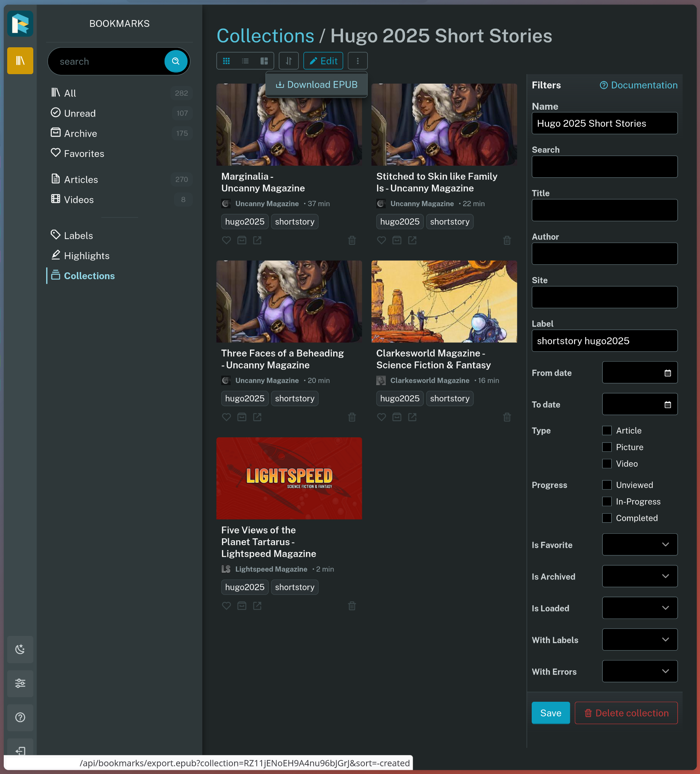Open the sort order button
Image resolution: width=700 pixels, height=774 pixels.
(x=289, y=61)
